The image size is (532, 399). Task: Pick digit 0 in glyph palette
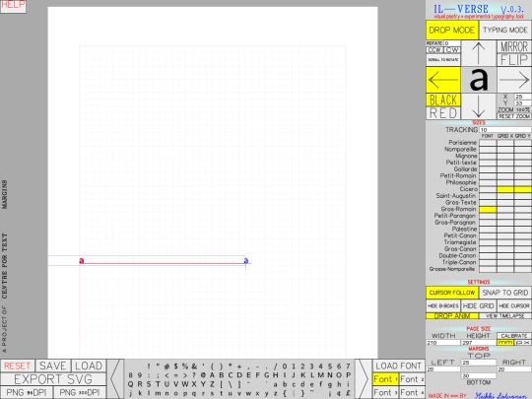(285, 366)
